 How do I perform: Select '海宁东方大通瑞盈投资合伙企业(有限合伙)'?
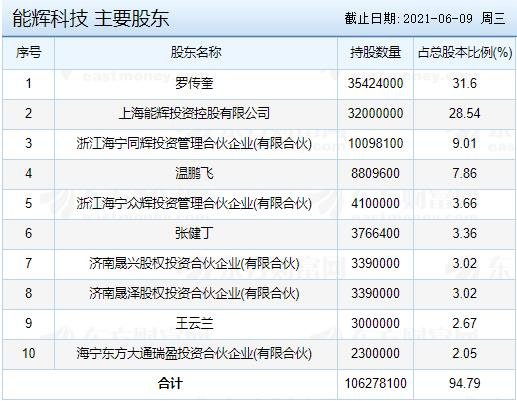click(194, 353)
